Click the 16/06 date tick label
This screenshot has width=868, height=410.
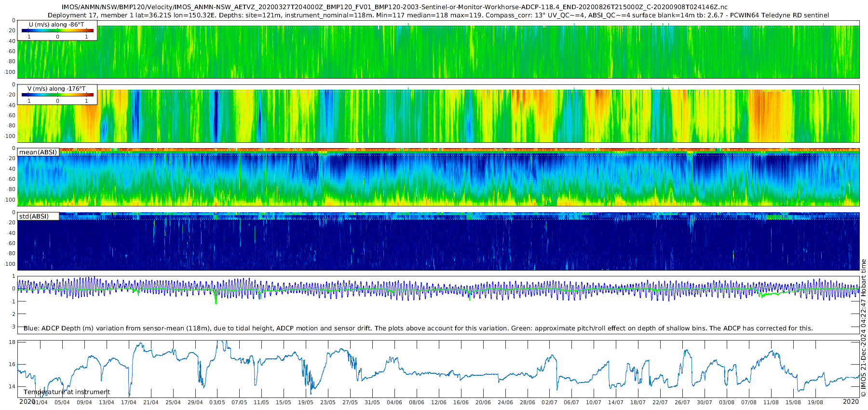[x=461, y=402]
